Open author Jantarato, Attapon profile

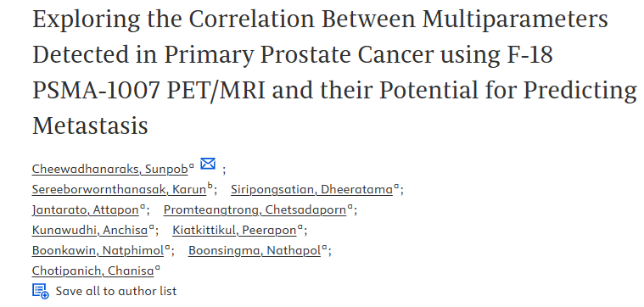tap(86, 209)
